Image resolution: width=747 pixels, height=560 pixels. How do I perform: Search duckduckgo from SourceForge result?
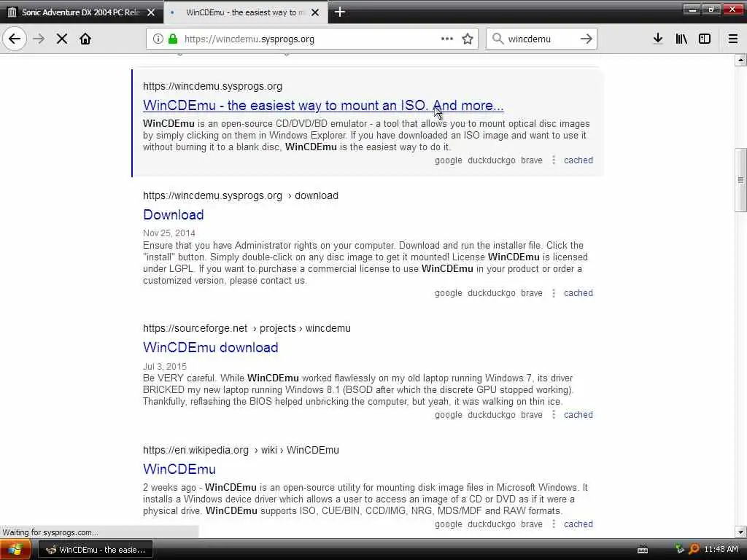(491, 415)
